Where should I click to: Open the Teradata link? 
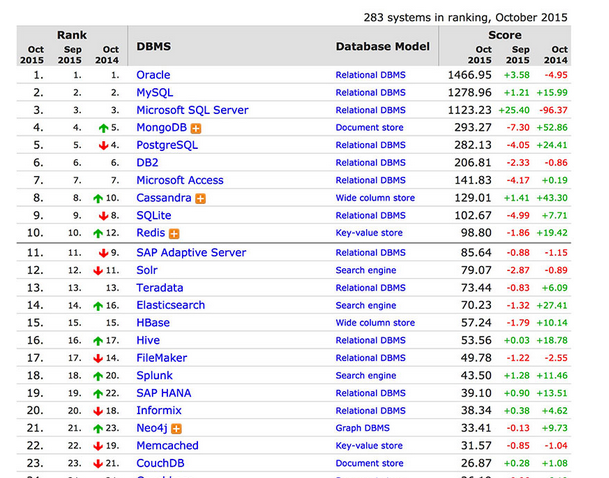(160, 288)
